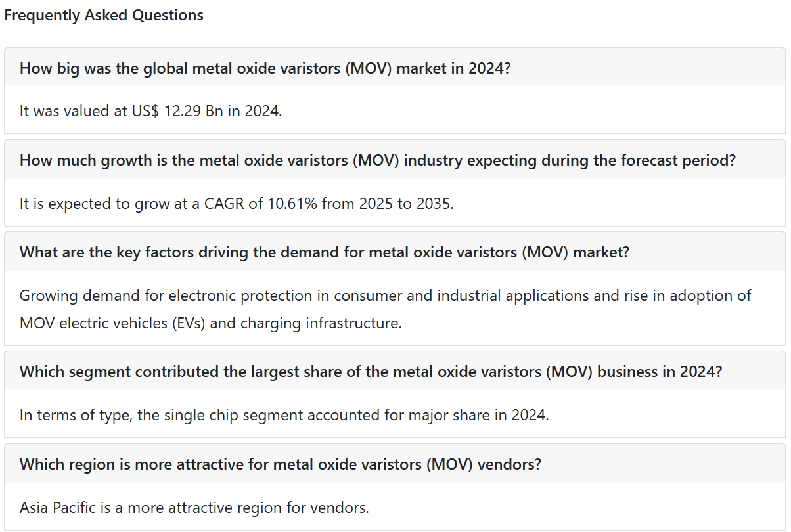
Task: Click the answer about CAGR of 10.61%
Action: 237,204
